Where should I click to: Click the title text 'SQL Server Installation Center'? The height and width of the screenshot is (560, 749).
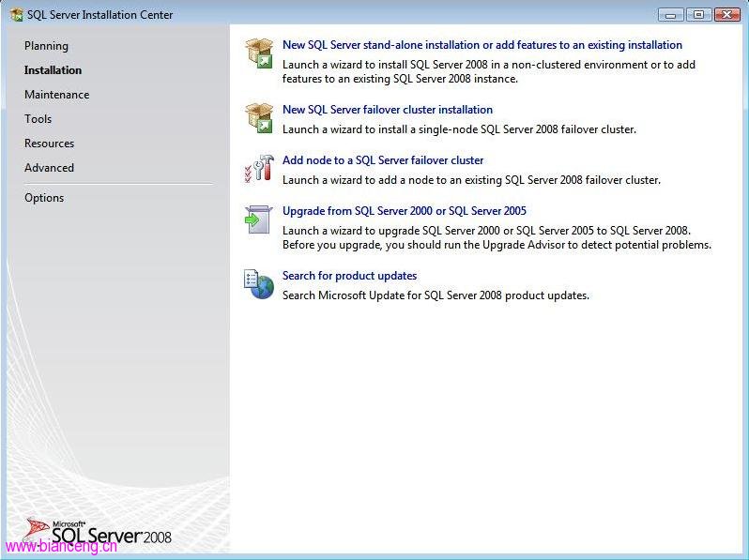[99, 15]
